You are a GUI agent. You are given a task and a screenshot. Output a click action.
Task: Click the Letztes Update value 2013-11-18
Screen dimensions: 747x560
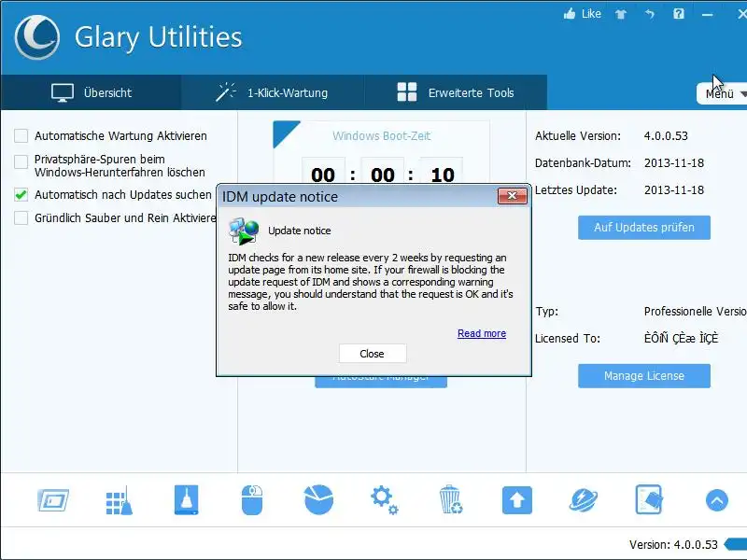tap(674, 190)
